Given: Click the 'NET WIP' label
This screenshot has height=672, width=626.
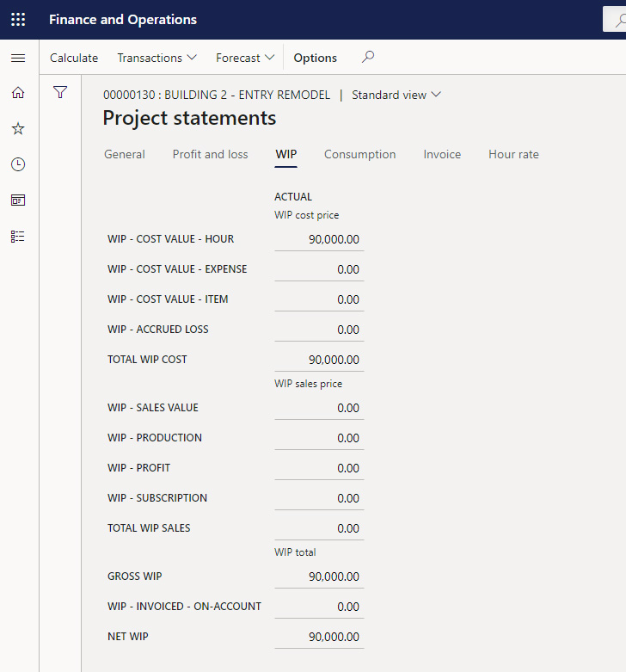Looking at the screenshot, I should 128,637.
